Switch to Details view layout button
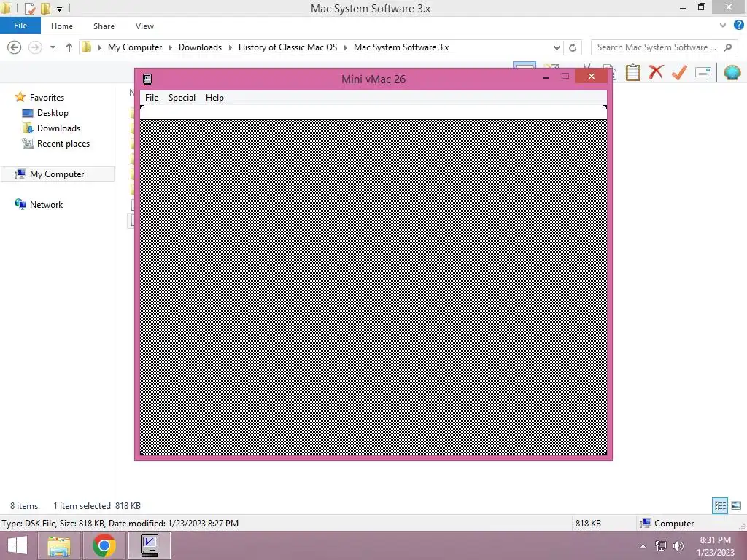The height and width of the screenshot is (560, 747). [x=720, y=505]
